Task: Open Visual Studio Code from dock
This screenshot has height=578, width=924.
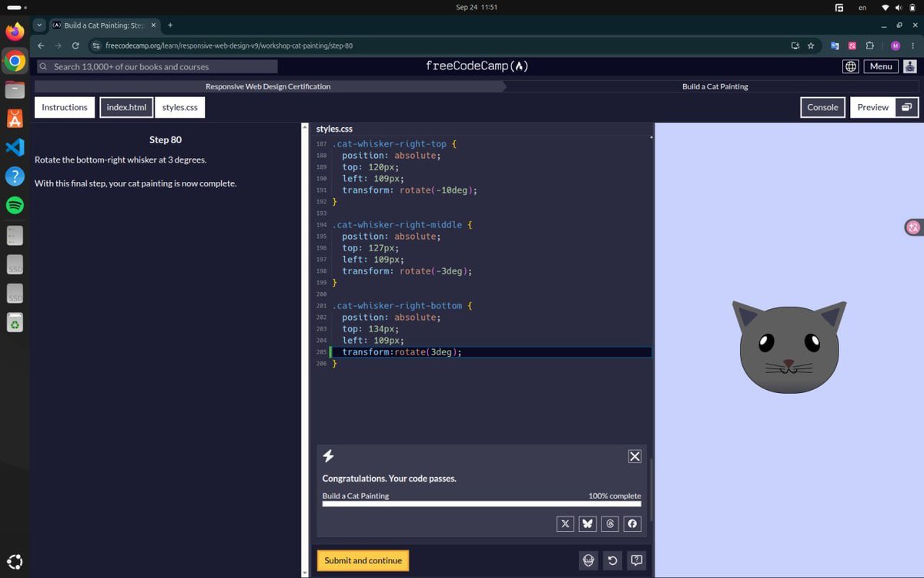Action: [x=15, y=147]
